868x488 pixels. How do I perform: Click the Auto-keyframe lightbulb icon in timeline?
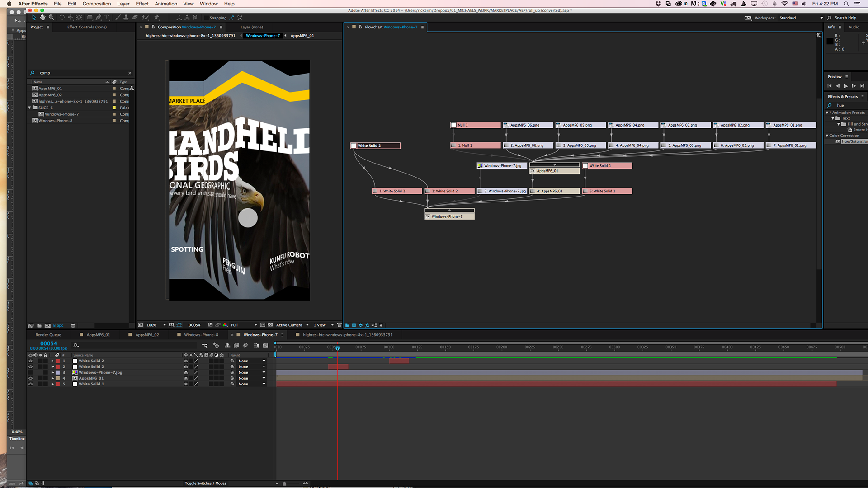[257, 346]
